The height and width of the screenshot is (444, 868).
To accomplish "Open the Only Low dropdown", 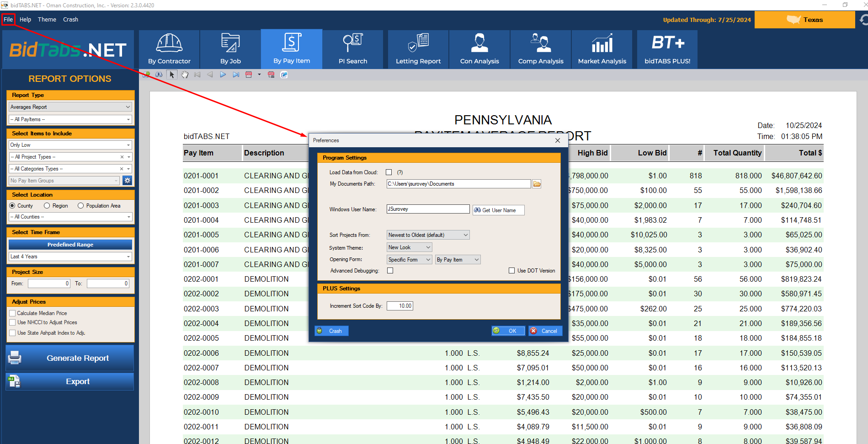I will pyautogui.click(x=70, y=145).
